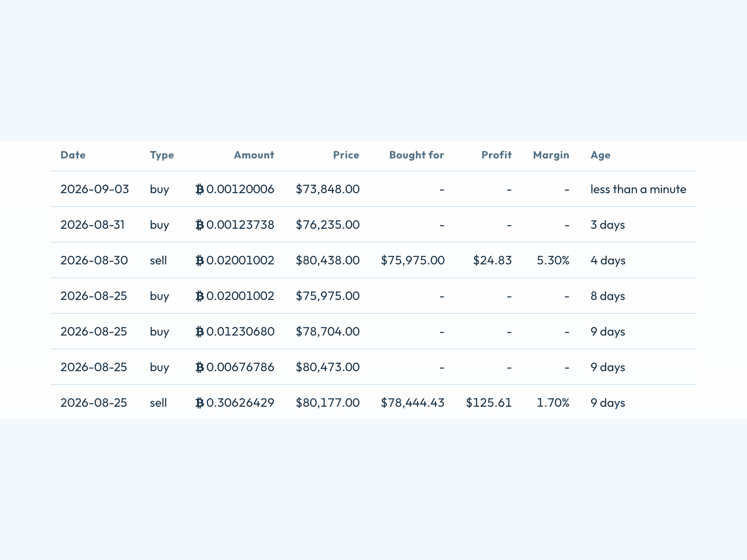This screenshot has height=560, width=747.
Task: Click the 5.30% margin value
Action: tap(553, 260)
